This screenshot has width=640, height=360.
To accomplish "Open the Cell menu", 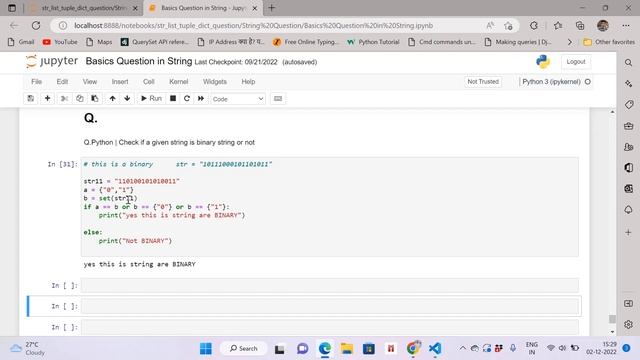I will click(149, 82).
